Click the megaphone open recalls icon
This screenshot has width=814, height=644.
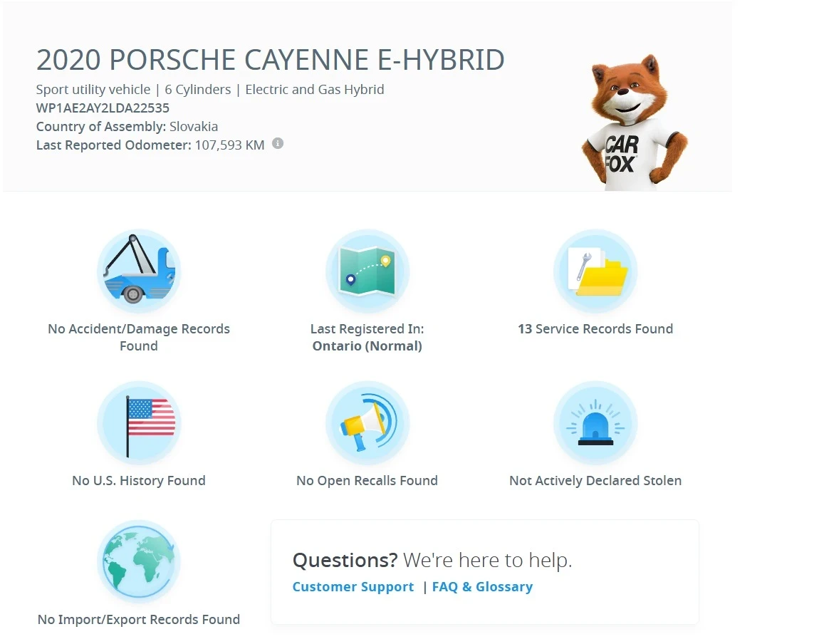tap(367, 422)
